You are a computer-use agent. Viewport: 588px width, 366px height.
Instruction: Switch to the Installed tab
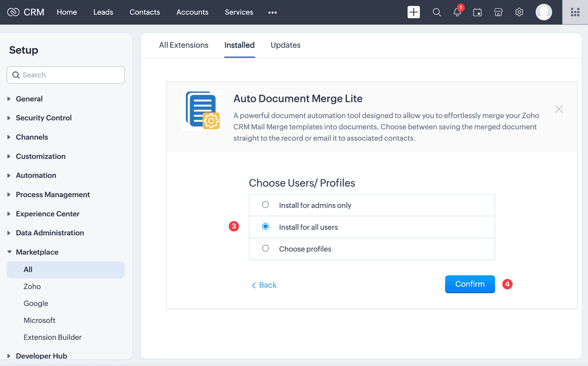[239, 45]
